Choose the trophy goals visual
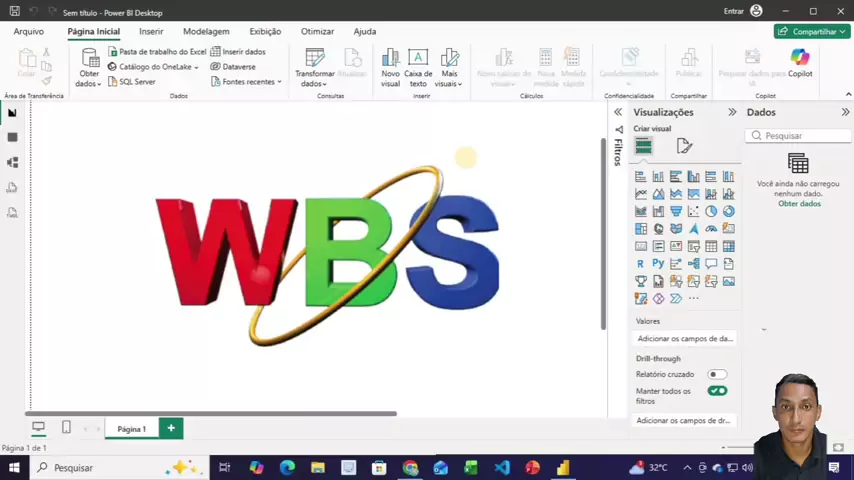Viewport: 854px width, 480px height. (x=640, y=281)
